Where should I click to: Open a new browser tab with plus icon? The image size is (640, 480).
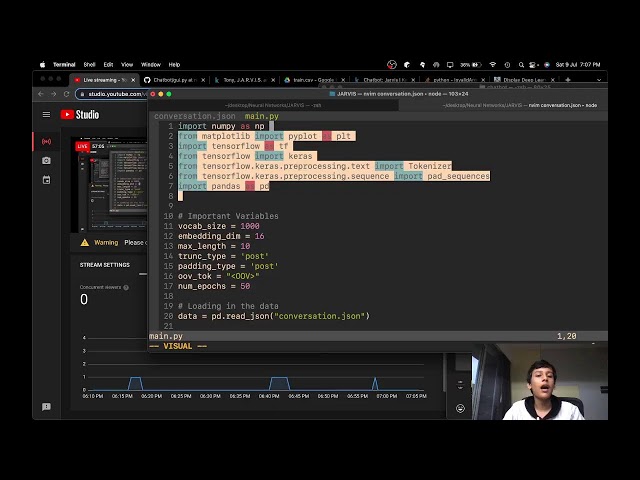click(x=567, y=80)
